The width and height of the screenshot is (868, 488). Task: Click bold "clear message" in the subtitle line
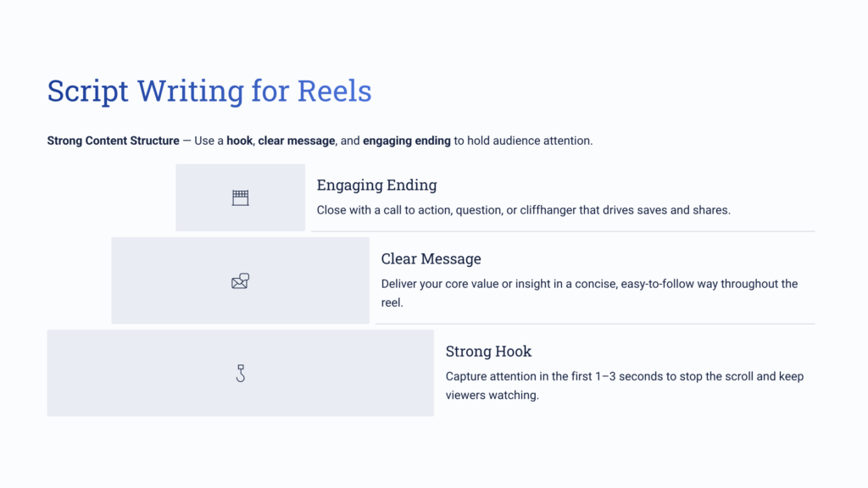[297, 141]
